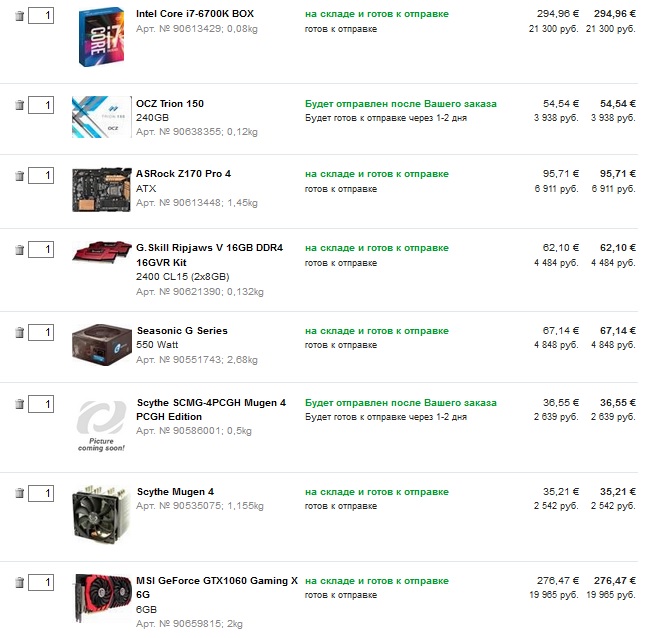The width and height of the screenshot is (651, 638).
Task: Click MSI GeForce graphics card thumbnail
Action: tap(100, 597)
